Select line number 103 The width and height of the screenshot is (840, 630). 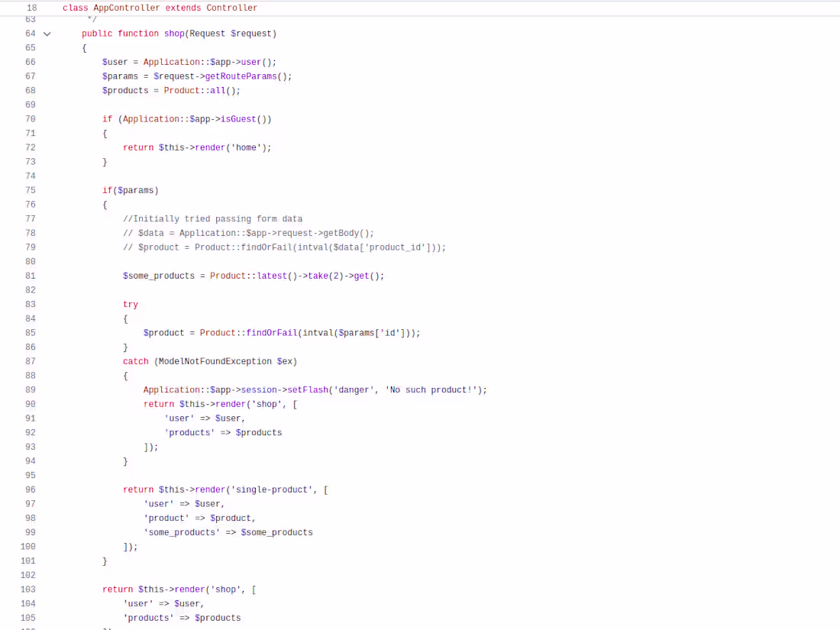(27, 589)
